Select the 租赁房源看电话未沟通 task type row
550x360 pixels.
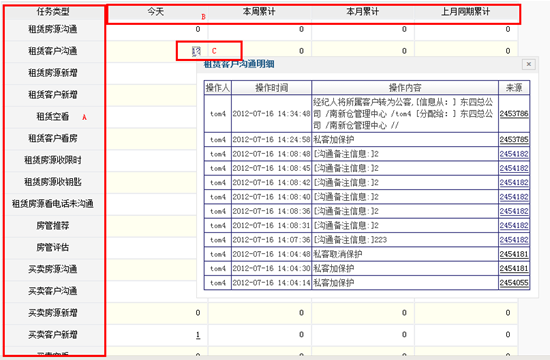[x=53, y=204]
